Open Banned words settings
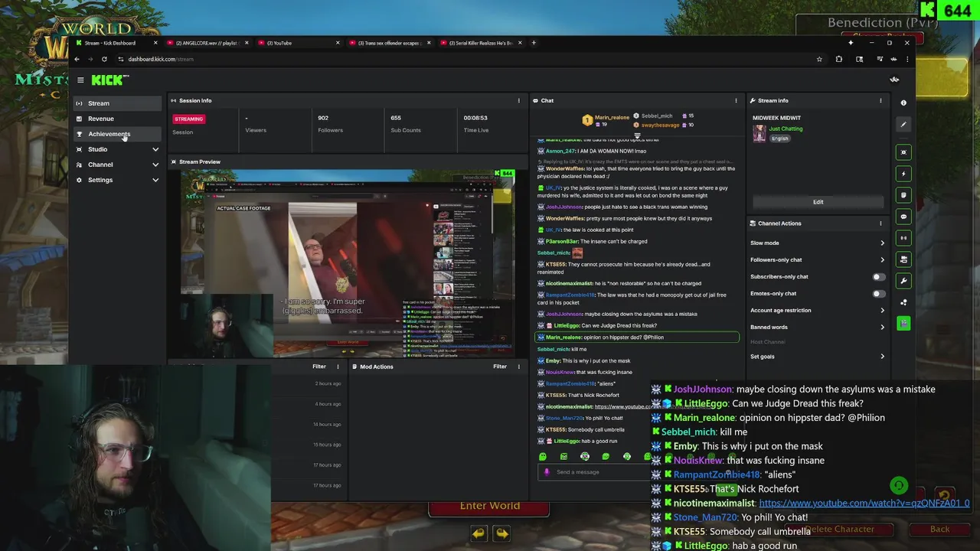This screenshot has height=551, width=980. tap(818, 328)
